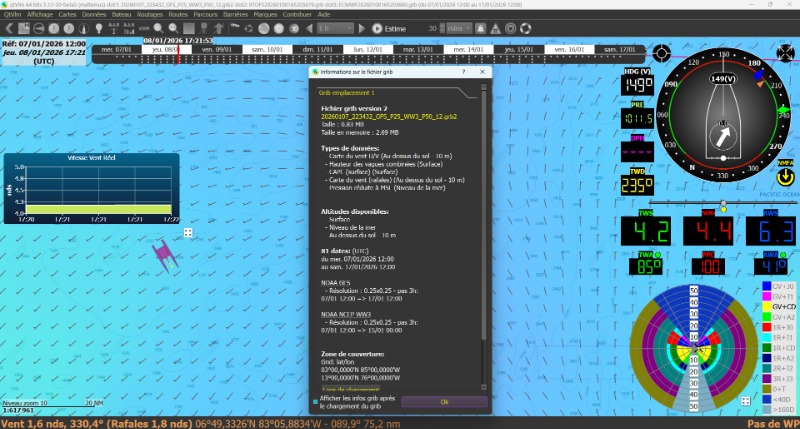The width and height of the screenshot is (800, 429).
Task: Click the Ok button in grib dialog
Action: pyautogui.click(x=443, y=401)
